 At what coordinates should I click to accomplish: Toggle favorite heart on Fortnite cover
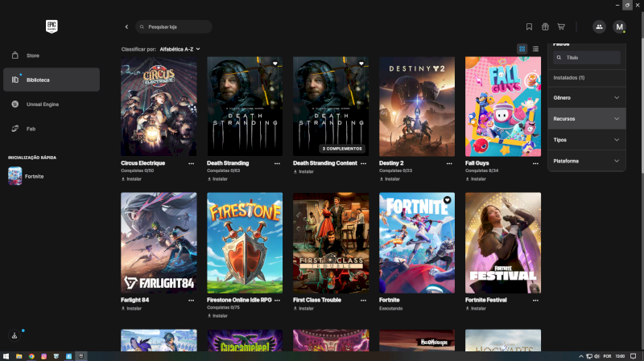point(448,200)
